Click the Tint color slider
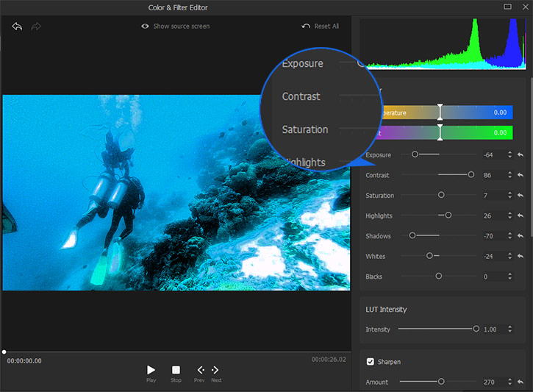The height and width of the screenshot is (392, 533). [x=440, y=133]
